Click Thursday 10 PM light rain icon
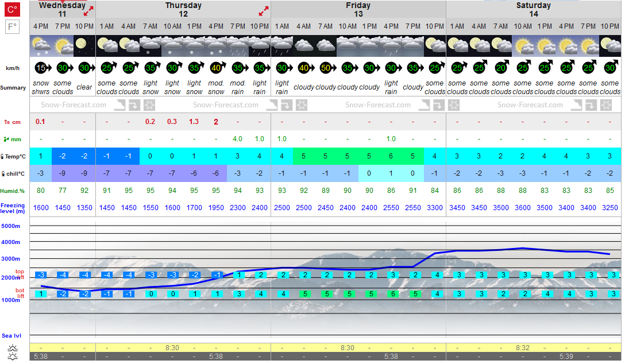This screenshot has width=625, height=364. (x=260, y=46)
